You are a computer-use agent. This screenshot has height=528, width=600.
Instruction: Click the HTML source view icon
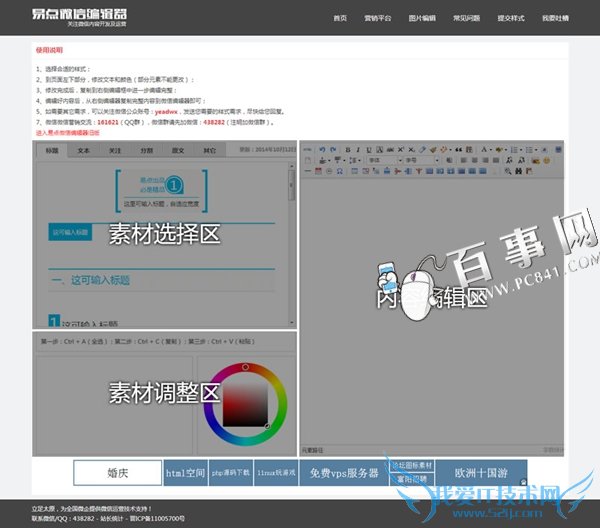[308, 150]
